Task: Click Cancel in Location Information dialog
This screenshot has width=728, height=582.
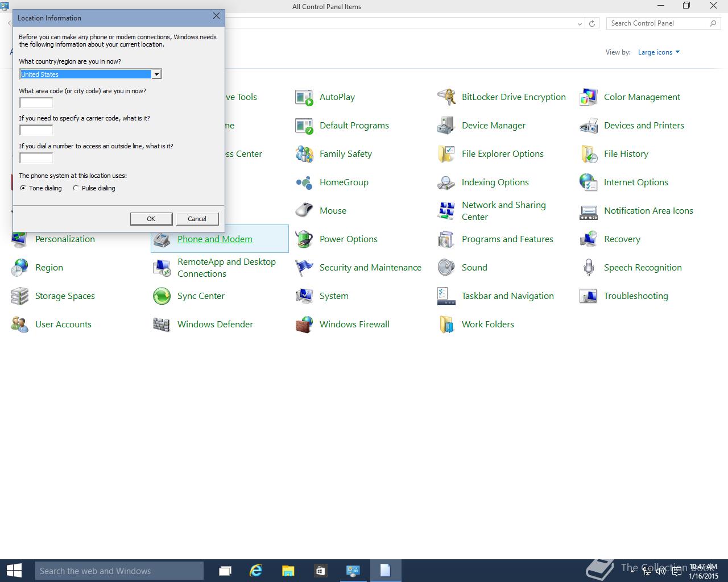Action: (197, 219)
